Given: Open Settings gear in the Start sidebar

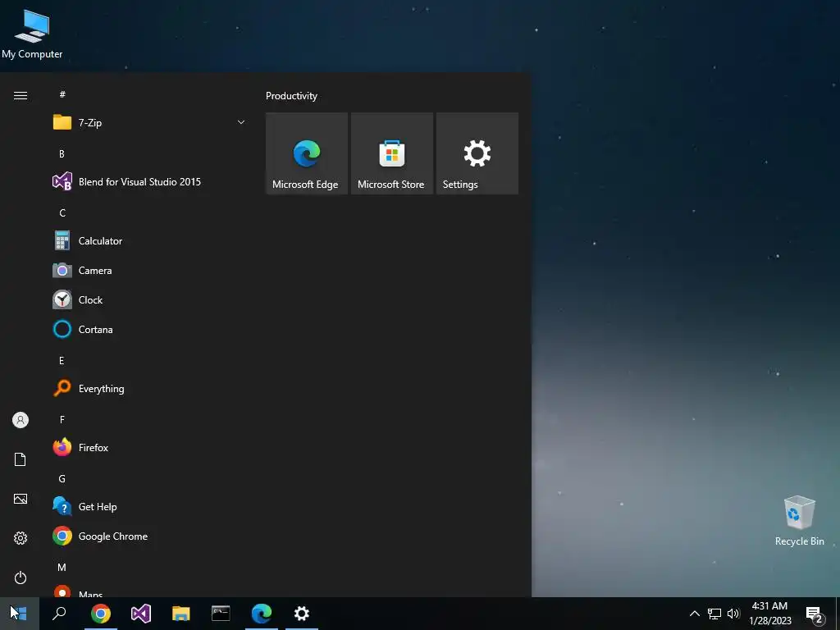Looking at the screenshot, I should [21, 538].
